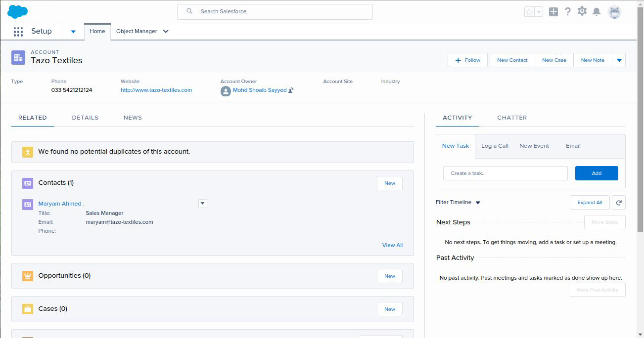Screen dimensions: 644x338
Task: Open the Setup navigation dropdown arrow
Action: click(x=73, y=32)
